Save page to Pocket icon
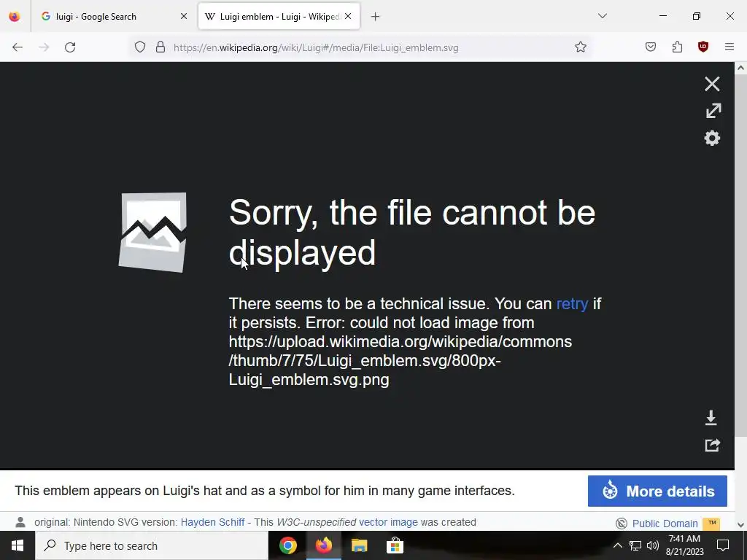 (x=650, y=47)
